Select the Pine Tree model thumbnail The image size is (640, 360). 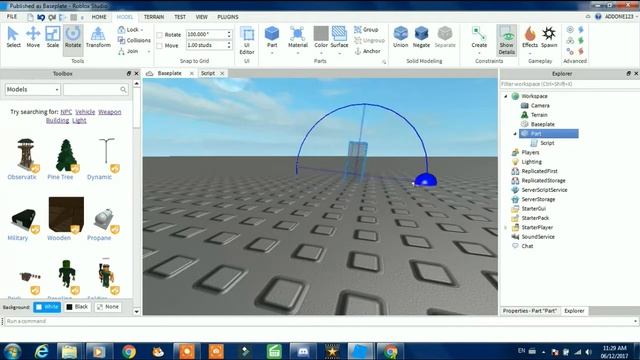click(66, 155)
